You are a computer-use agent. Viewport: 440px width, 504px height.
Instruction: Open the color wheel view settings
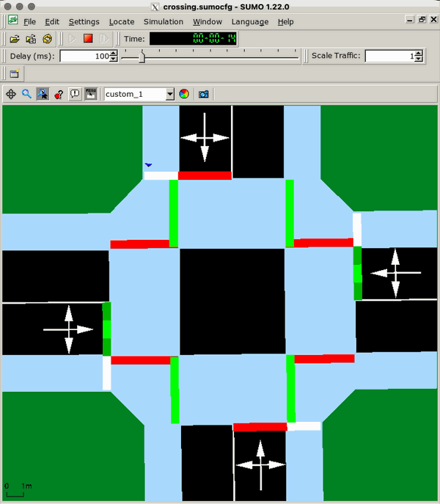[x=184, y=94]
